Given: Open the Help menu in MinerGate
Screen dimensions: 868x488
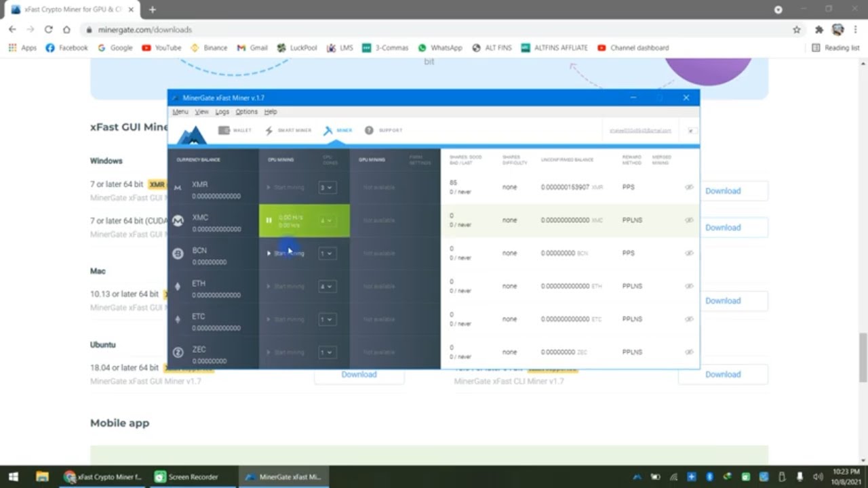Looking at the screenshot, I should coord(271,112).
